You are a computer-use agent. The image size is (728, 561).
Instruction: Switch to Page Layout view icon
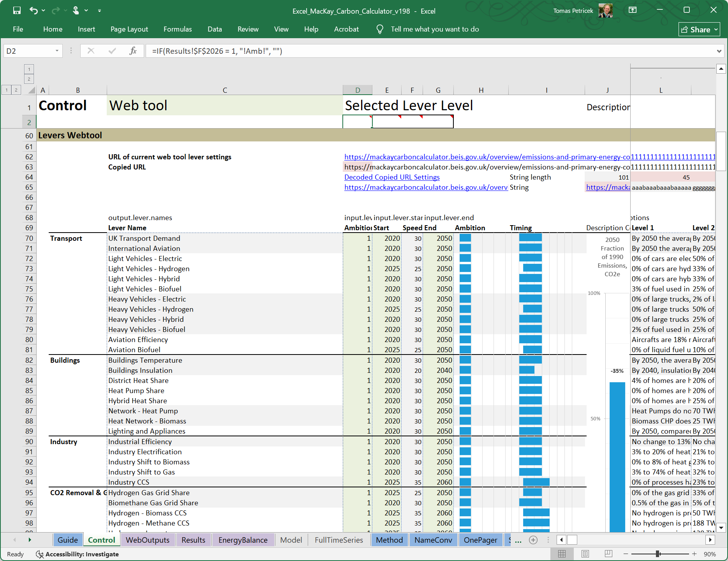pos(585,554)
